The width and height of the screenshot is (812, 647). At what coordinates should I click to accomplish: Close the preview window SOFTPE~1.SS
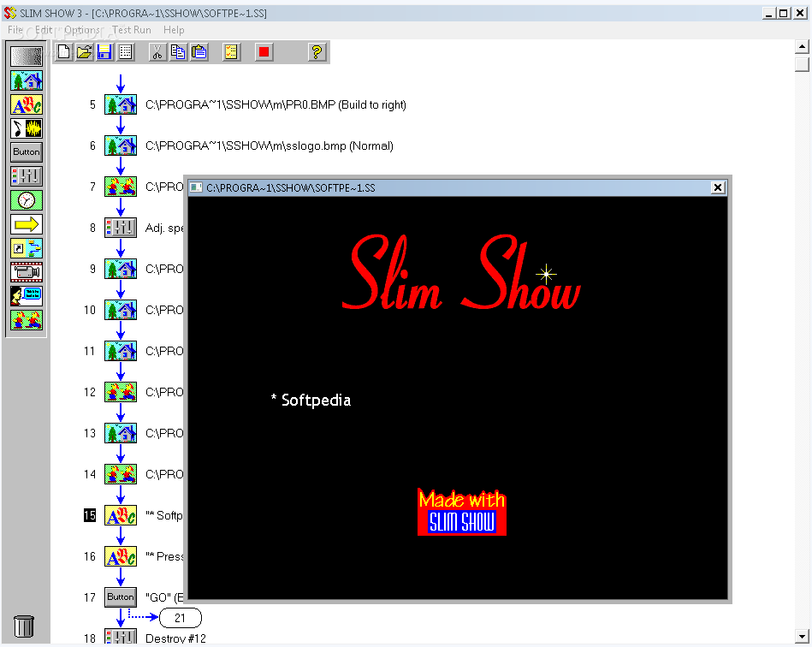coord(718,187)
